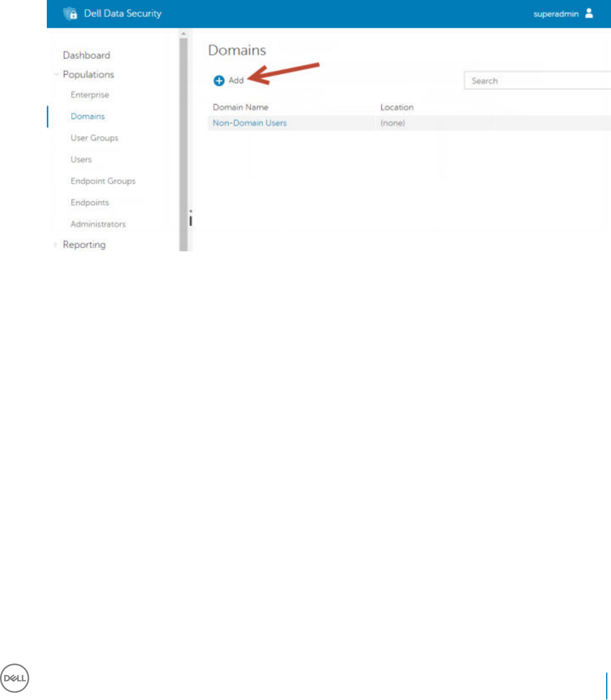The width and height of the screenshot is (611, 700).
Task: Click the Domain Name column header
Action: [x=241, y=107]
